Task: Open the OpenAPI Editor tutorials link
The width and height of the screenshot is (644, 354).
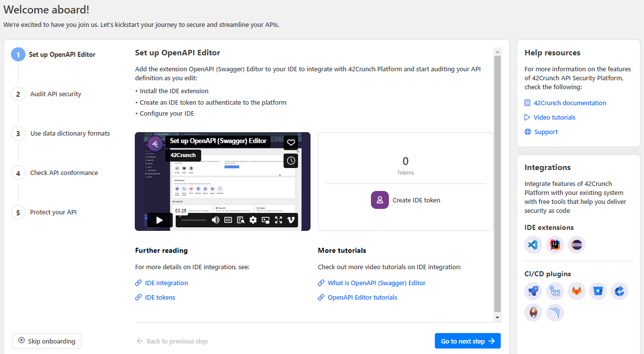Action: [x=357, y=297]
